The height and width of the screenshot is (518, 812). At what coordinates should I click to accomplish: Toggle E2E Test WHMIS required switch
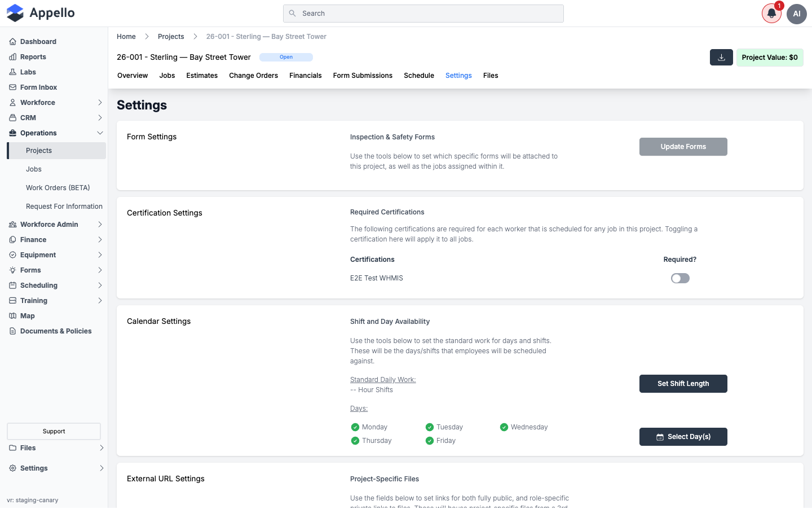click(680, 278)
